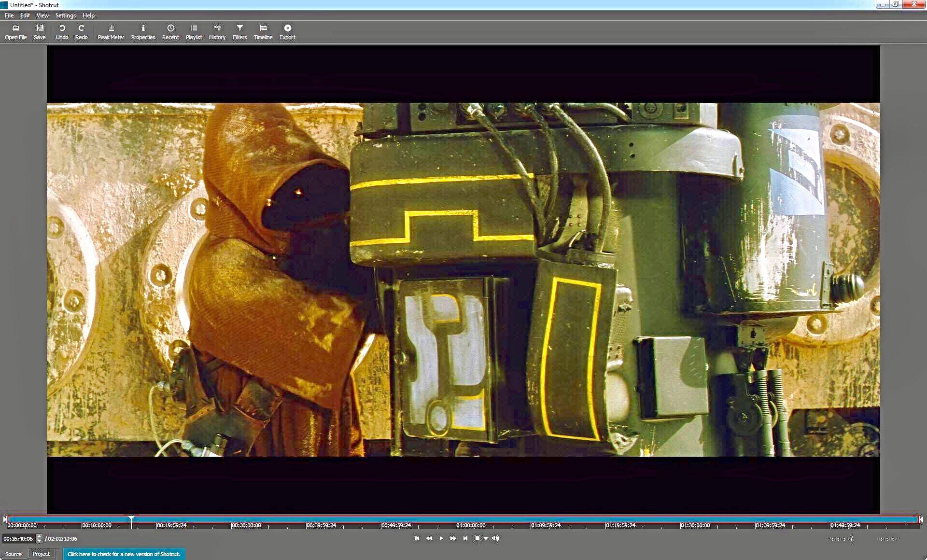This screenshot has width=927, height=560.
Task: Click the in-point marker at scrub bar start
Action: tap(5, 519)
